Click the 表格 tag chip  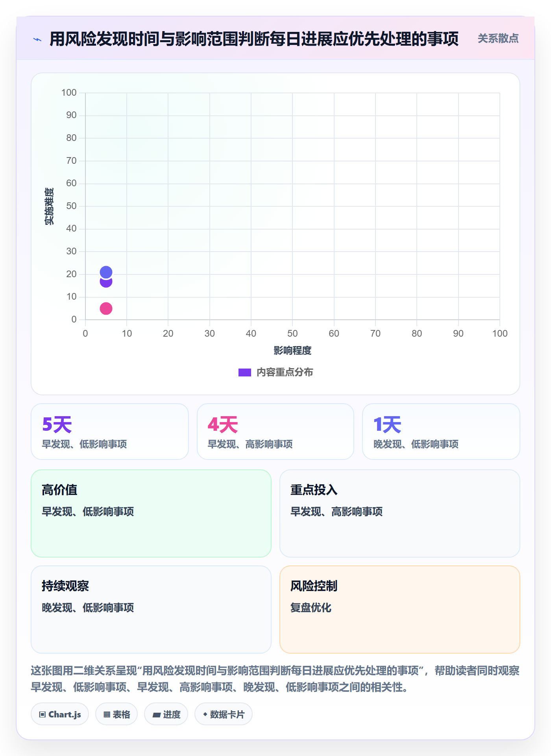tap(116, 714)
